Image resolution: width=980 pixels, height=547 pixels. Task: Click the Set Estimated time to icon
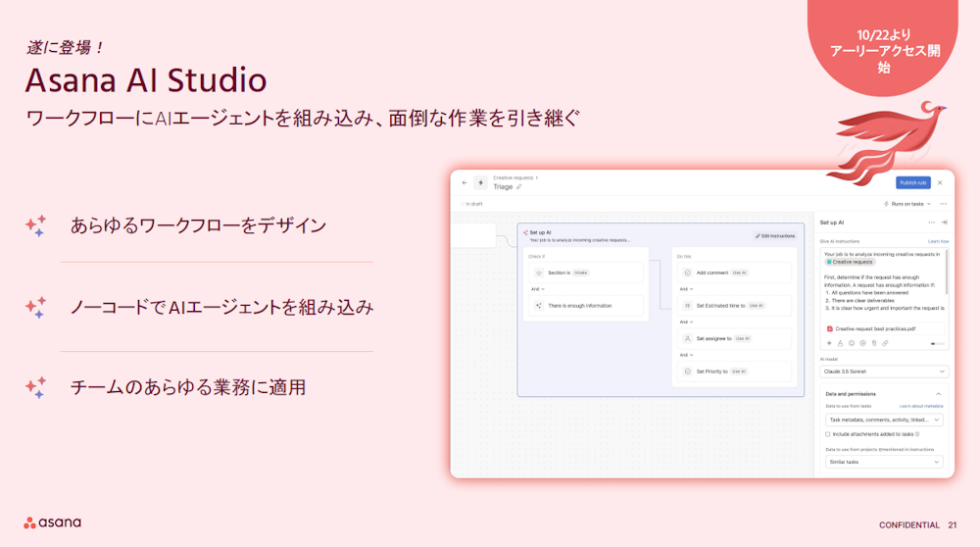(688, 306)
